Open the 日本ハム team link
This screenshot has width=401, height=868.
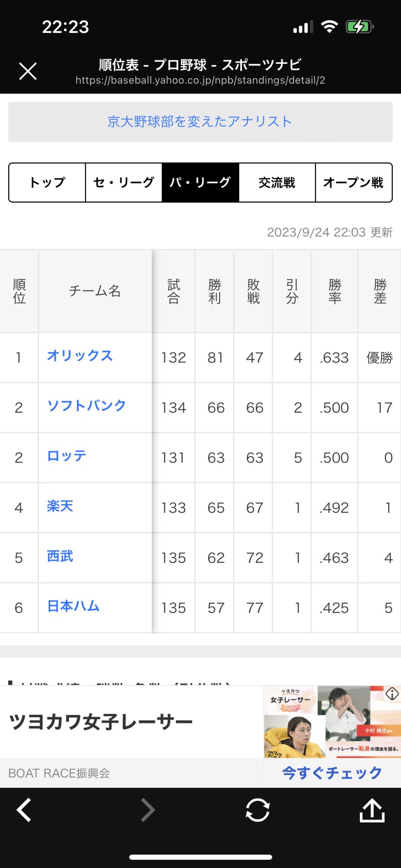click(73, 606)
